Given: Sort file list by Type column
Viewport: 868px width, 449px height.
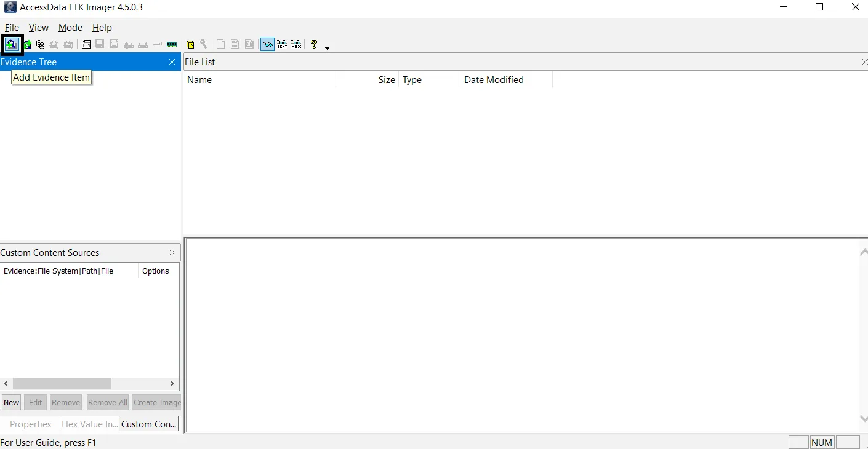Looking at the screenshot, I should click(x=430, y=80).
